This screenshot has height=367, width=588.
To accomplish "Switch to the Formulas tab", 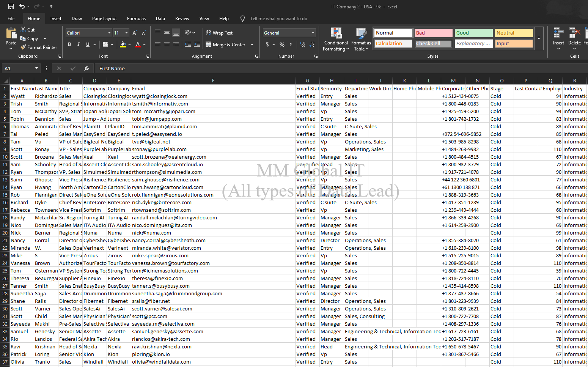I will coord(136,19).
